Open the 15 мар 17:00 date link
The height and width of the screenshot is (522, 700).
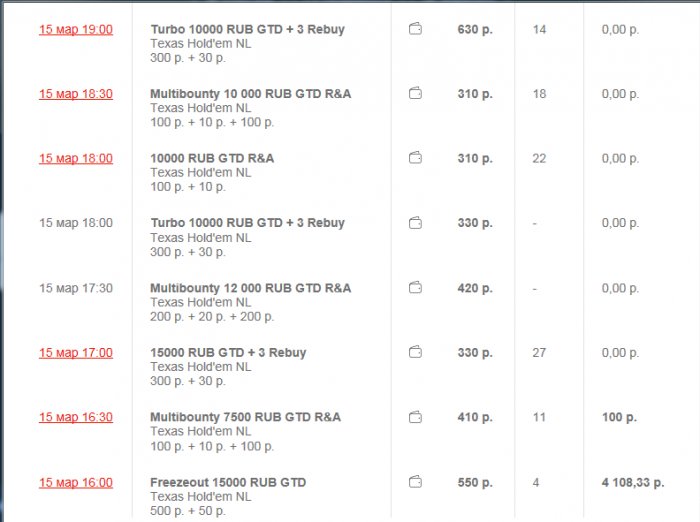[x=76, y=353]
